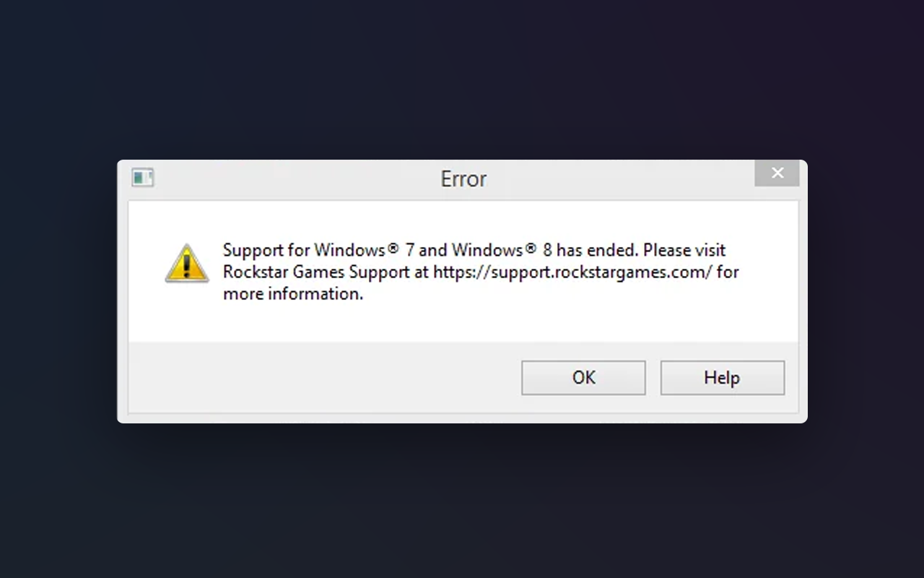Click the gray button bar left of OK

tap(325, 378)
